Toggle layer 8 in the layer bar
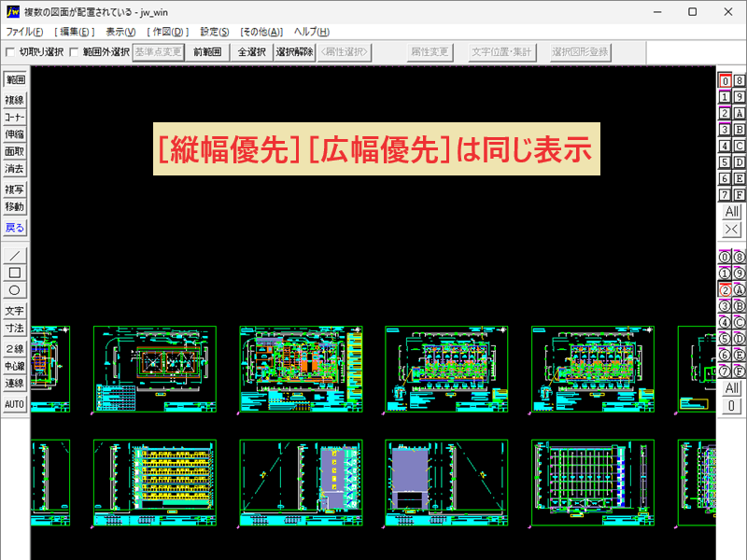The height and width of the screenshot is (560, 747). click(x=739, y=81)
